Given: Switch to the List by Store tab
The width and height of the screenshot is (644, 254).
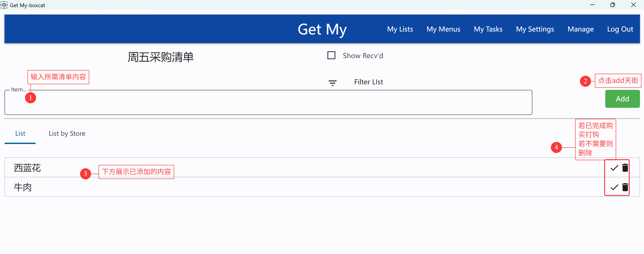Looking at the screenshot, I should click(67, 133).
